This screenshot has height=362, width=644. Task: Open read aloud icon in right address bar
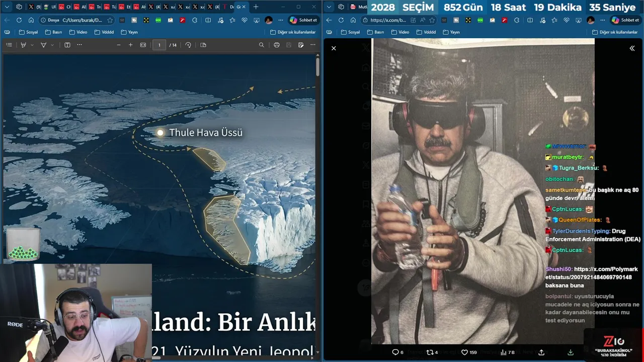tap(423, 20)
